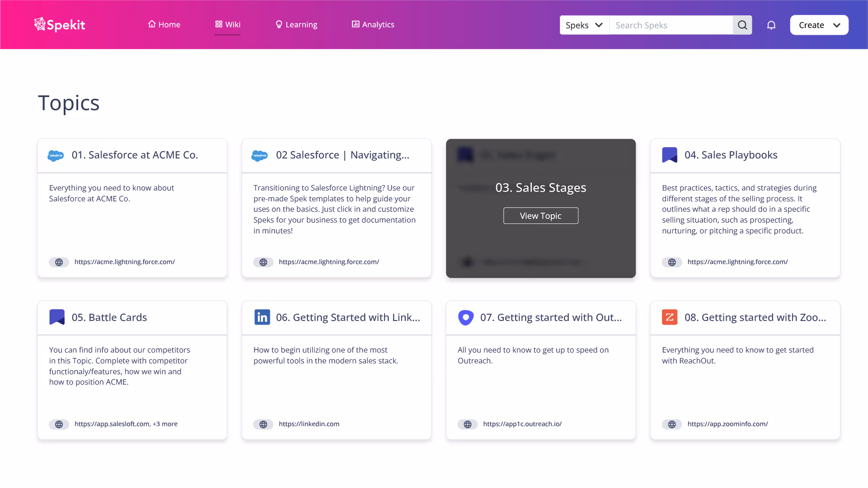Click globe icon on Sales Playbooks card
Screen dimensions: 868x488
tap(672, 262)
